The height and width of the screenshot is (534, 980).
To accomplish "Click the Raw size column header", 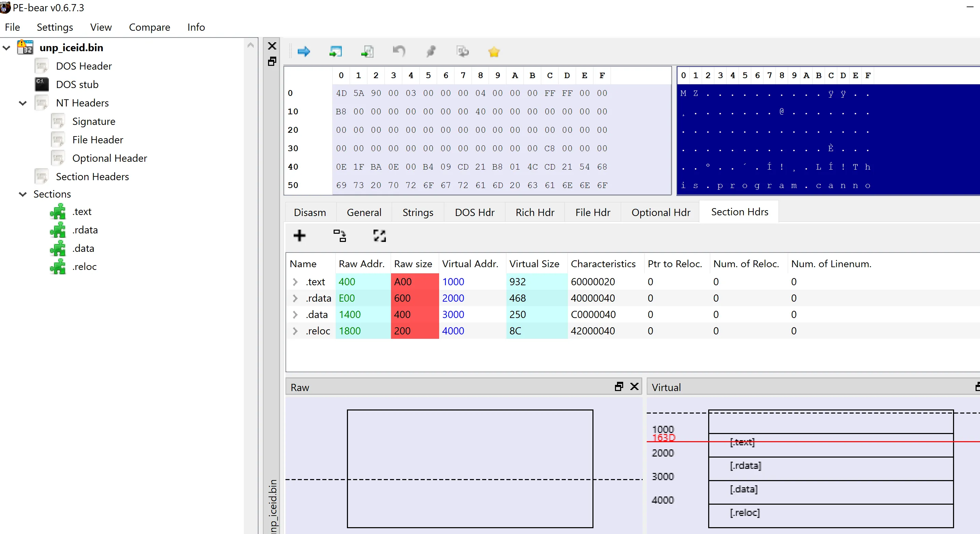I will tap(415, 263).
